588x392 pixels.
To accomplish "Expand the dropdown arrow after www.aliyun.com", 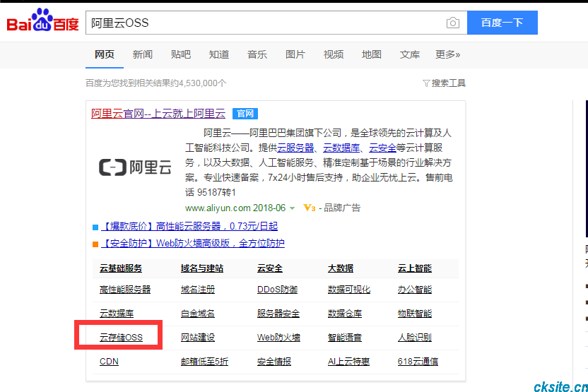I will click(292, 208).
